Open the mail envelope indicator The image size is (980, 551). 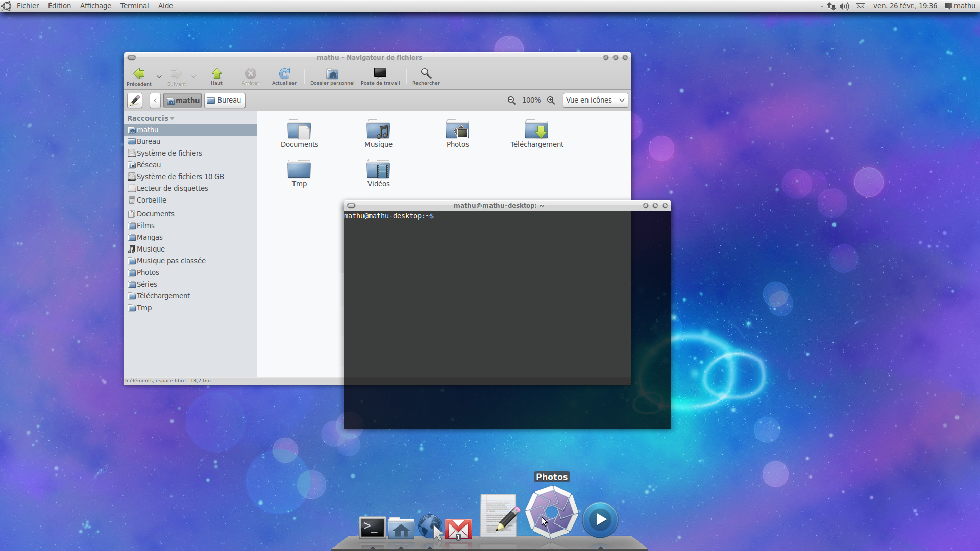point(861,6)
